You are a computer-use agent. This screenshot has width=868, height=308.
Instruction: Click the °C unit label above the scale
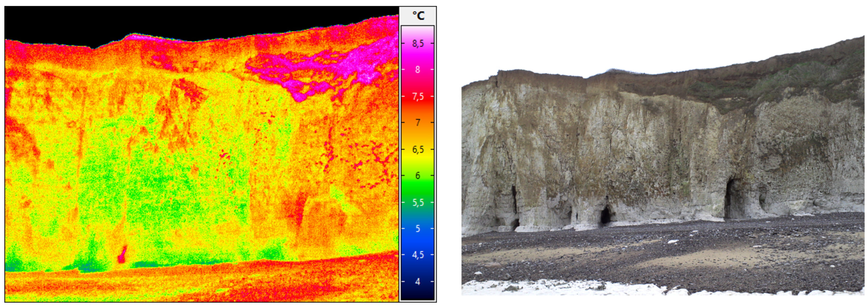point(418,16)
